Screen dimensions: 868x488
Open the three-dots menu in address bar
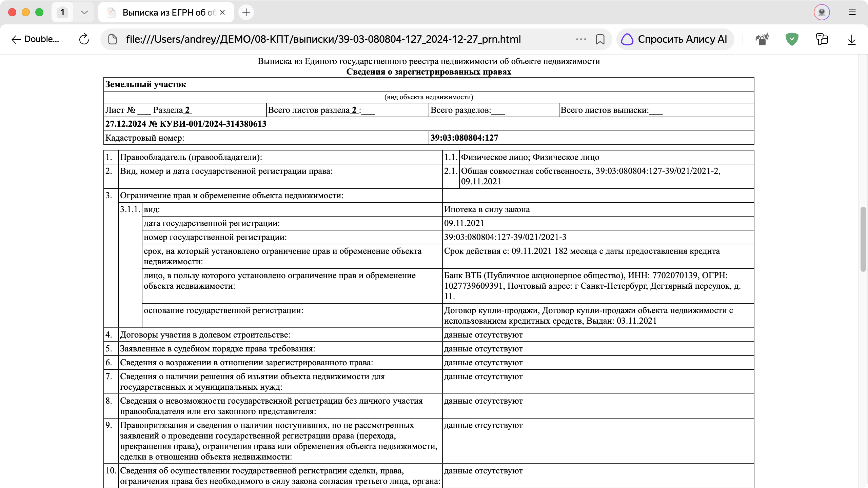click(581, 39)
